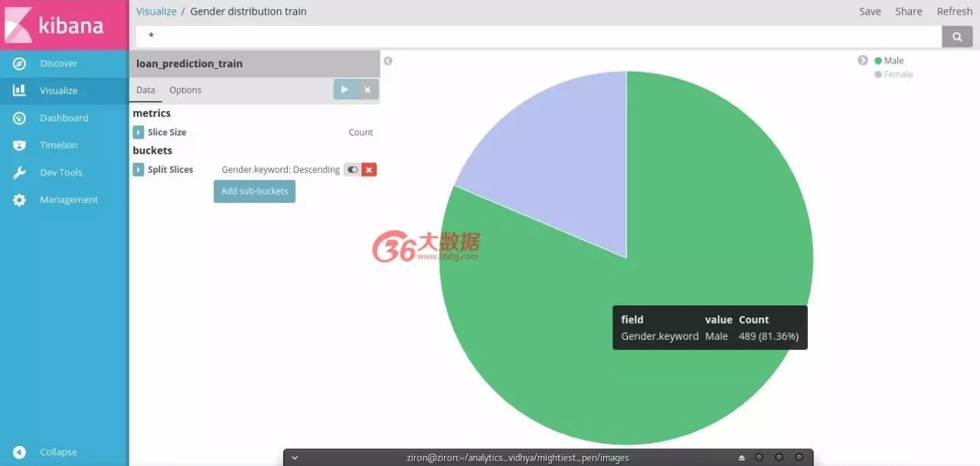Image resolution: width=980 pixels, height=466 pixels.
Task: Click the Add sub-buckets button
Action: pos(254,191)
